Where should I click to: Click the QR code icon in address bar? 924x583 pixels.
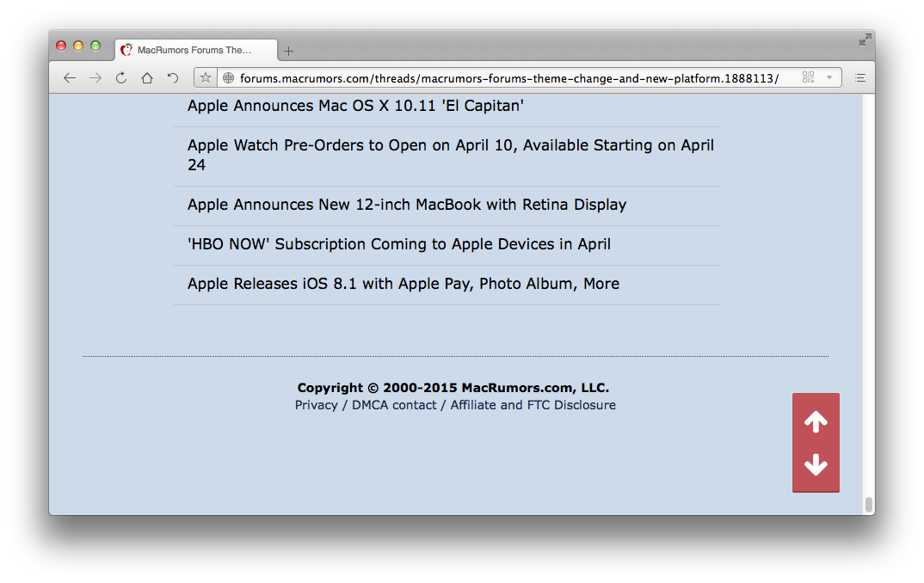[808, 77]
